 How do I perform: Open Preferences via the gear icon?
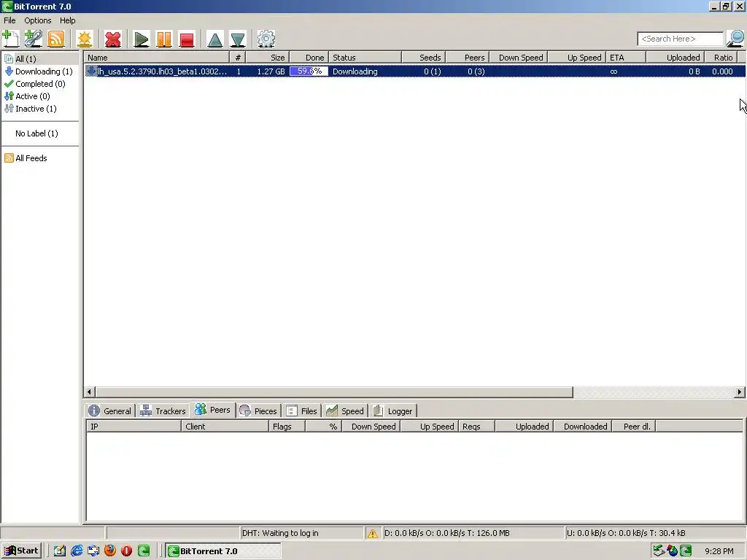click(x=266, y=39)
